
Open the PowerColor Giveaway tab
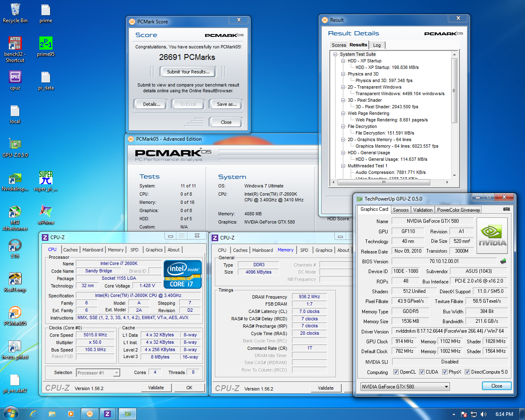(459, 210)
